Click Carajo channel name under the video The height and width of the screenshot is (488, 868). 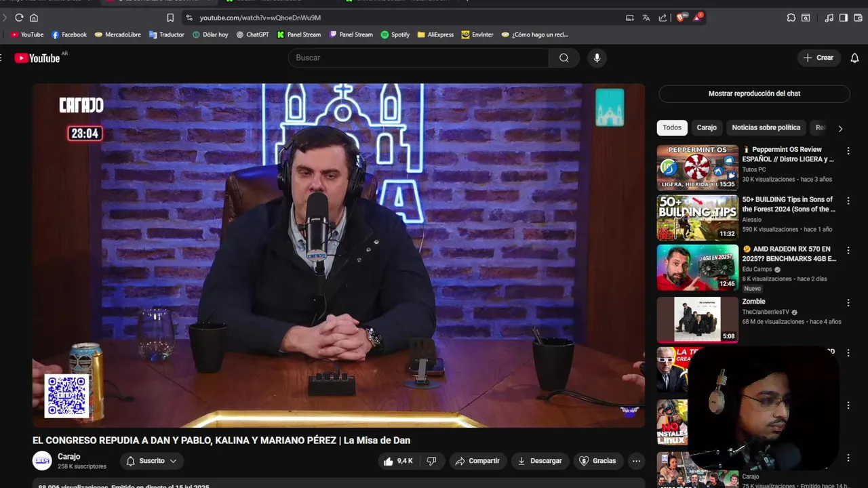[69, 457]
